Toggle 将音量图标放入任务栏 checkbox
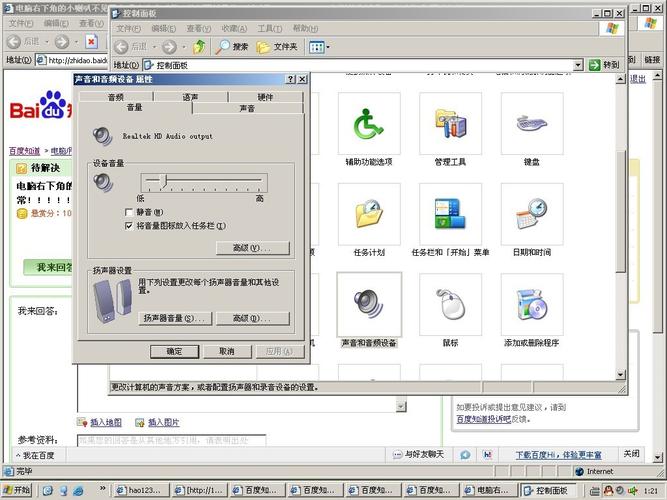This screenshot has width=667, height=500. point(129,226)
